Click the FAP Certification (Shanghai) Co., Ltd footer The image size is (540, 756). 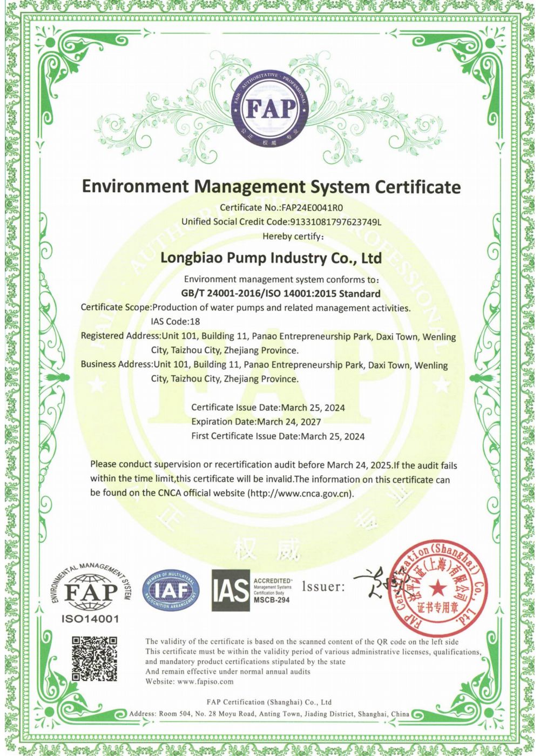point(269,702)
